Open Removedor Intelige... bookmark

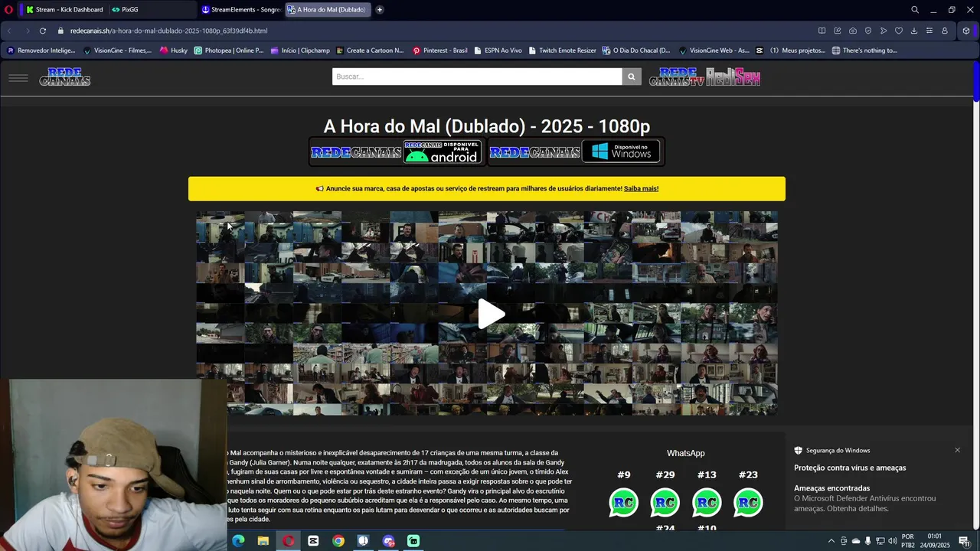[41, 51]
